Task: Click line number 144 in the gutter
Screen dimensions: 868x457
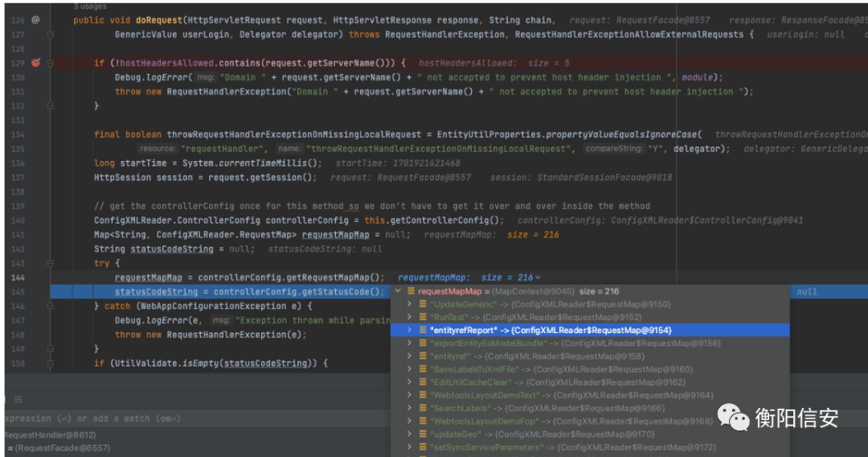Action: tap(18, 278)
